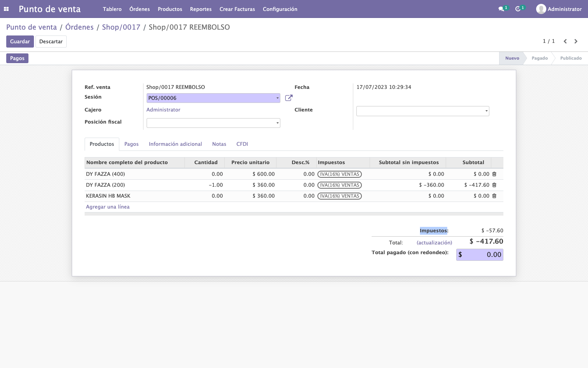Select the Productos tab in the form
588x368 pixels.
tap(102, 144)
